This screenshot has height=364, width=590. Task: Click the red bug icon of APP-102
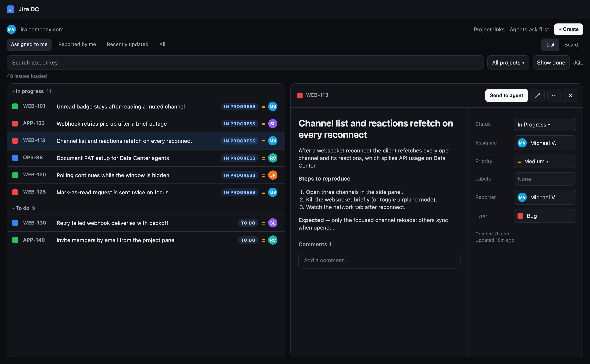click(15, 124)
